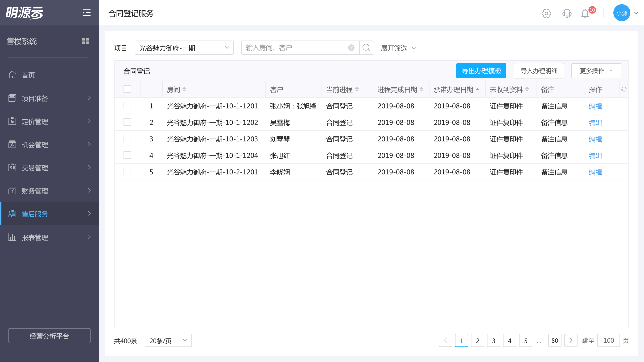The image size is (644, 362).
Task: Open the 20条/页 page size dropdown
Action: [168, 340]
